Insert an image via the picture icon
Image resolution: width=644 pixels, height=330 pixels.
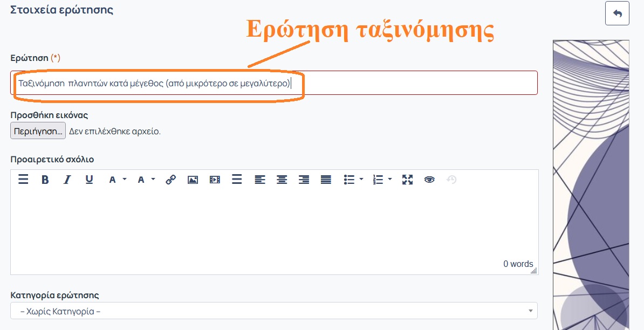click(x=193, y=180)
